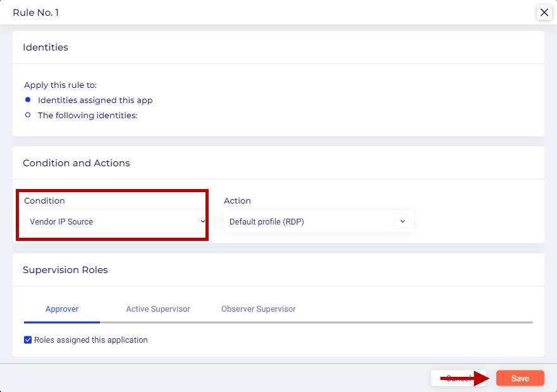Click the Supervision Roles section heading
The width and height of the screenshot is (557, 392).
pos(65,270)
